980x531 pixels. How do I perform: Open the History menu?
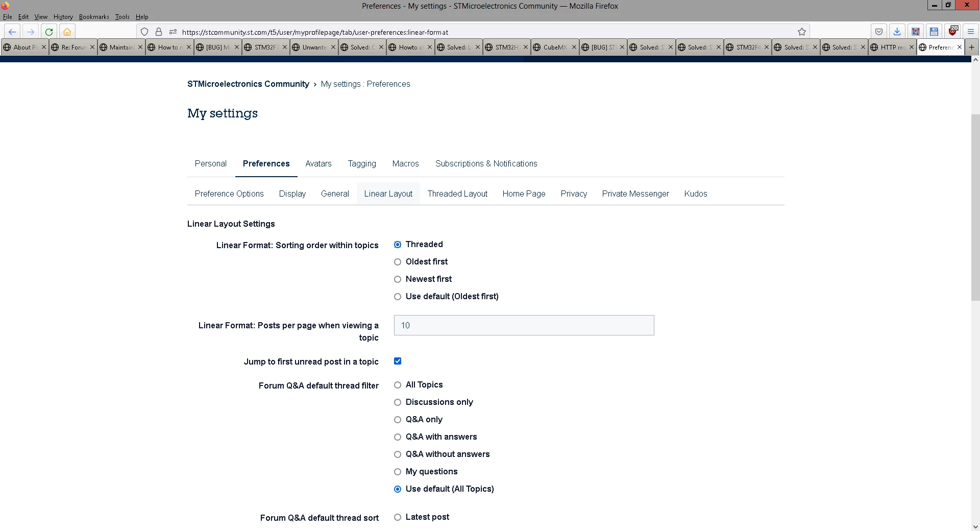coord(63,17)
